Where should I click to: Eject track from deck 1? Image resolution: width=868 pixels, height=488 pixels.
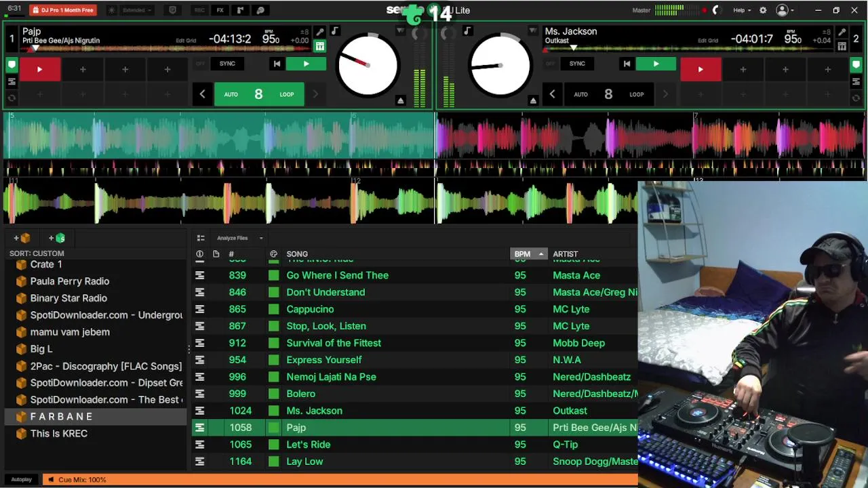pos(400,100)
